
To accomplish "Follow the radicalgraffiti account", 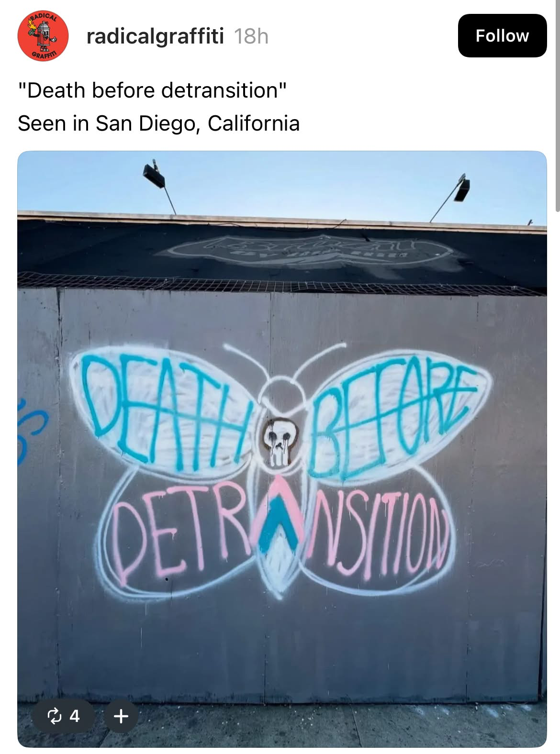I will 502,36.
